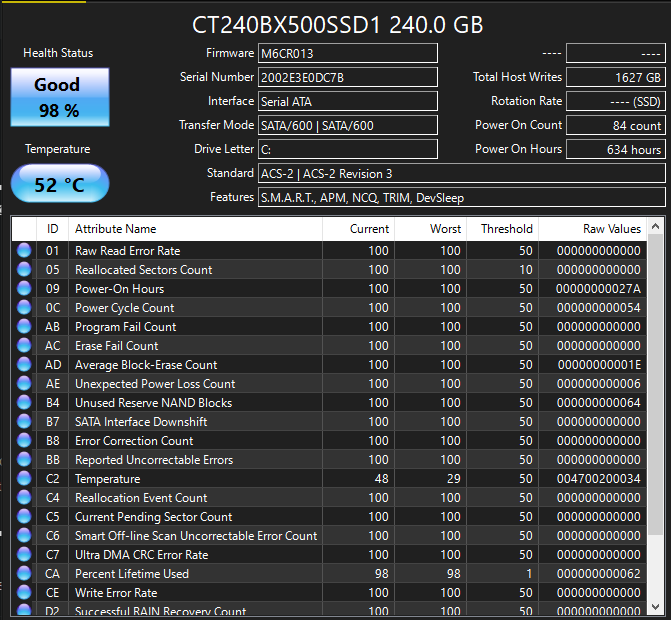Click the Features field listing S.M.A.R.T., APM
Viewport: 671px width, 620px height.
click(x=461, y=197)
